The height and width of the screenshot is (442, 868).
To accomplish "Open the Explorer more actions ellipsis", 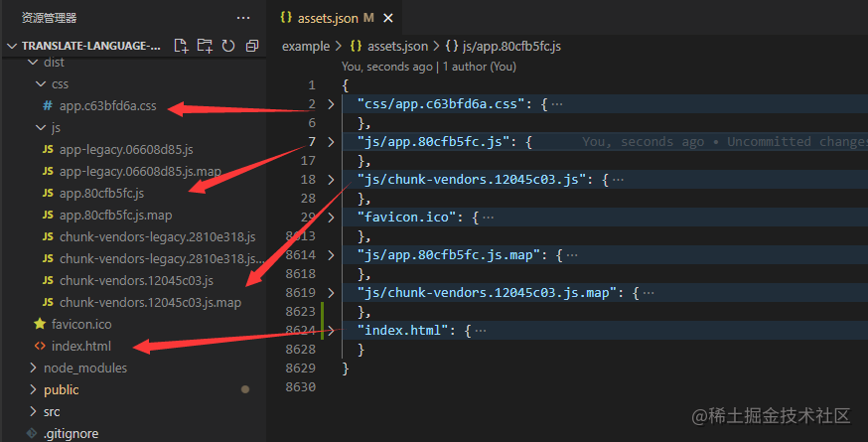I will pos(243,18).
